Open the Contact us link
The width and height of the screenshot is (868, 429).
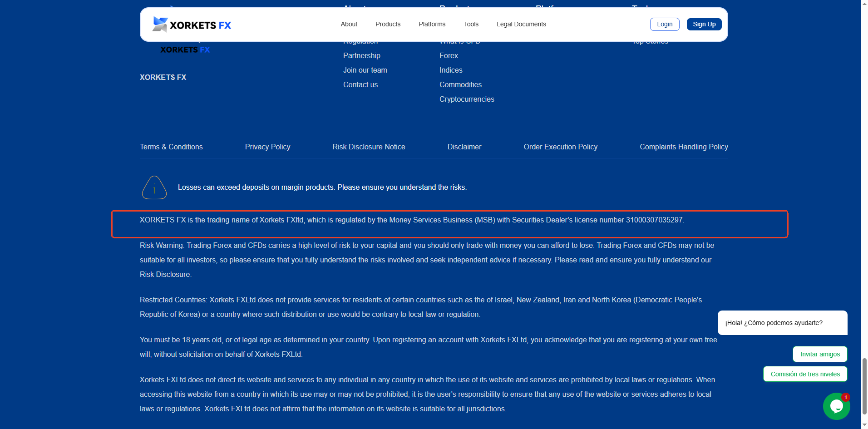click(x=360, y=84)
